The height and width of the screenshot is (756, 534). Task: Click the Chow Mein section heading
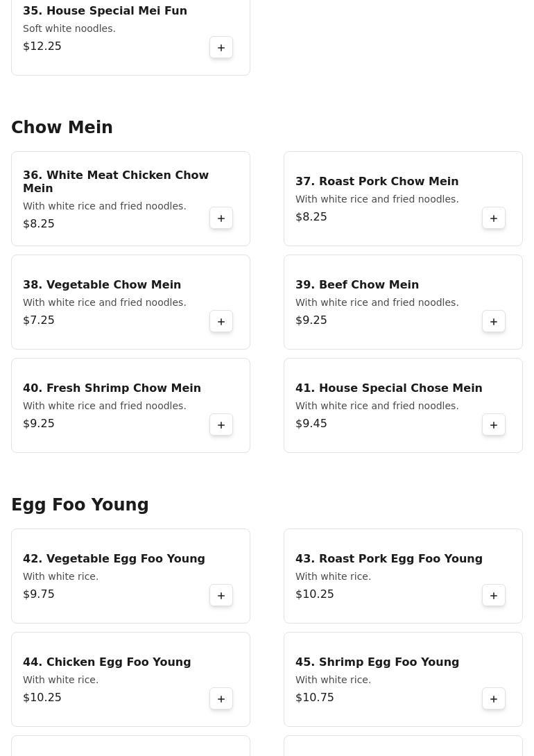coord(62,128)
